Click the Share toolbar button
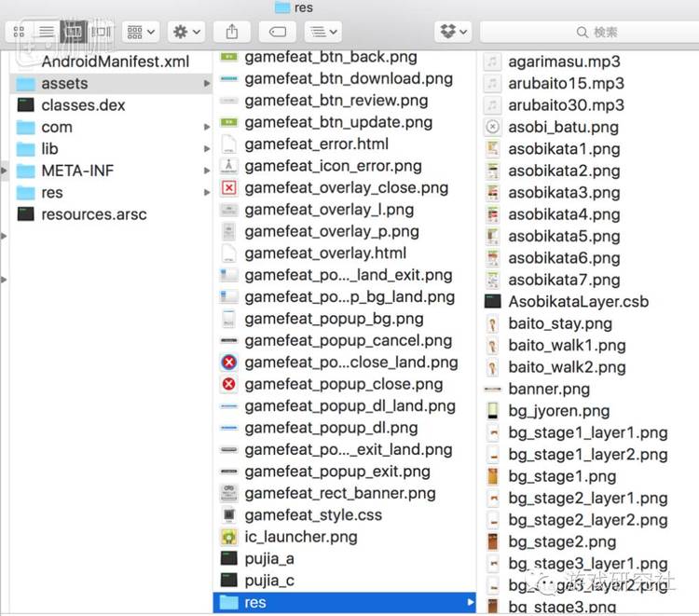 [x=232, y=32]
